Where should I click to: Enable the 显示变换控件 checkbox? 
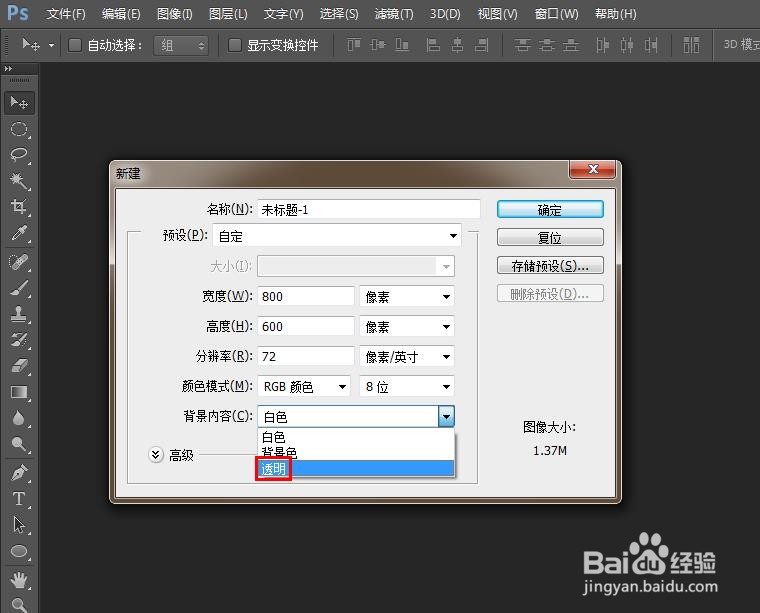235,45
